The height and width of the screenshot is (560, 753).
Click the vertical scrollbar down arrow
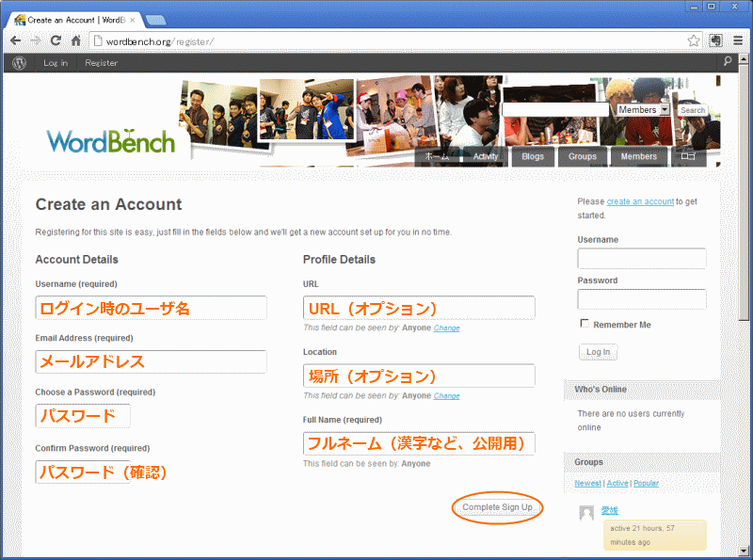point(744,551)
